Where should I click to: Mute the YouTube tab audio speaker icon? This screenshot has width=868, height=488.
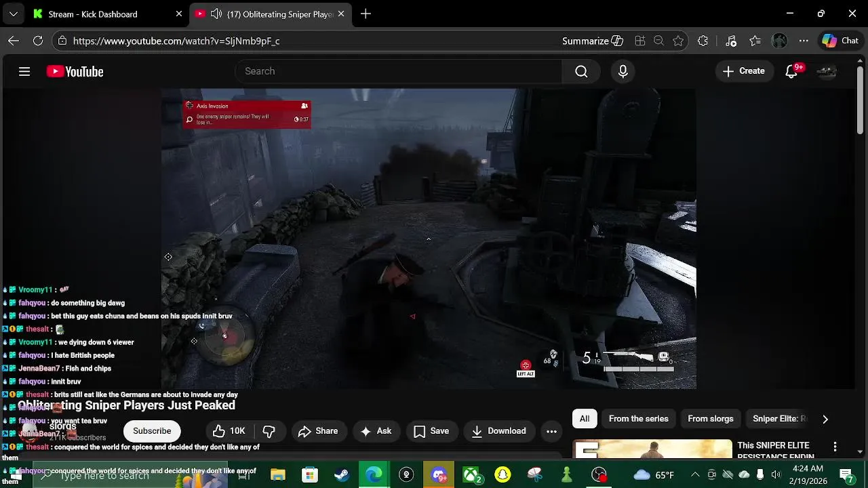pyautogui.click(x=216, y=14)
